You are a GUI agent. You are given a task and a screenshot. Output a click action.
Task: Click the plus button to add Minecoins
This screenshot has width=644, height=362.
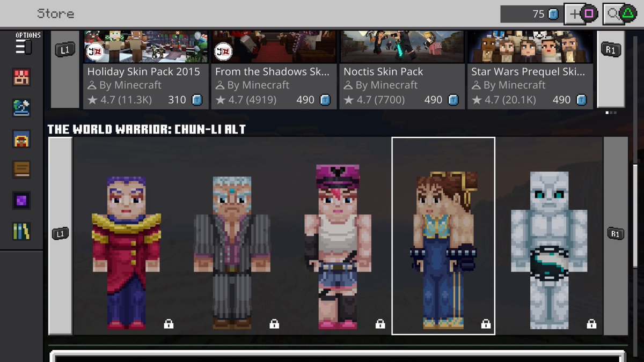point(582,14)
